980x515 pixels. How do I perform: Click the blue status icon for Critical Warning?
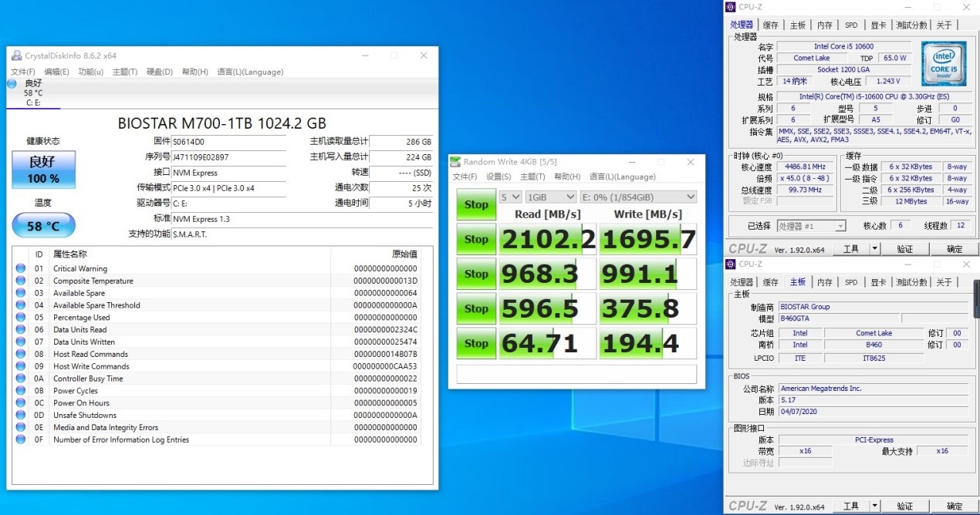pyautogui.click(x=20, y=268)
